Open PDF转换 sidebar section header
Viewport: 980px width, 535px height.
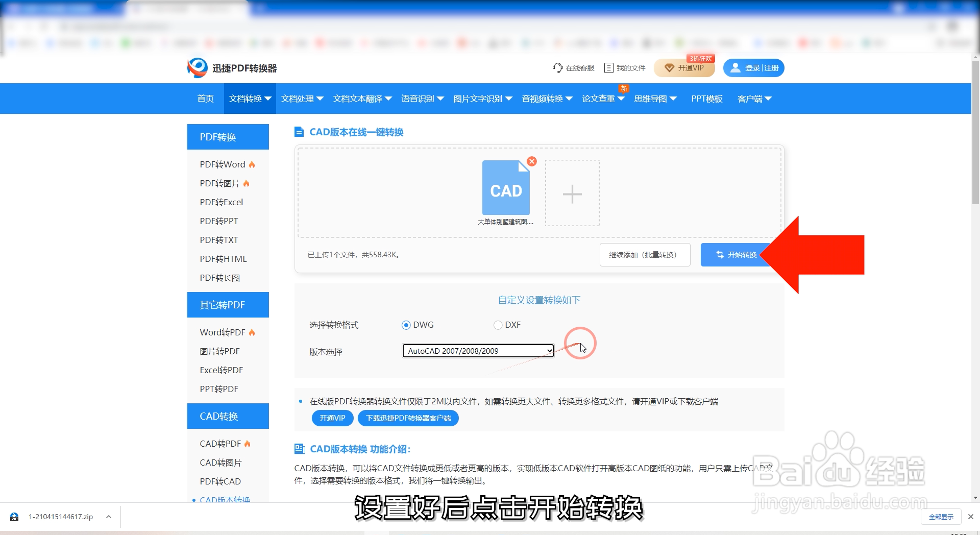click(x=228, y=137)
